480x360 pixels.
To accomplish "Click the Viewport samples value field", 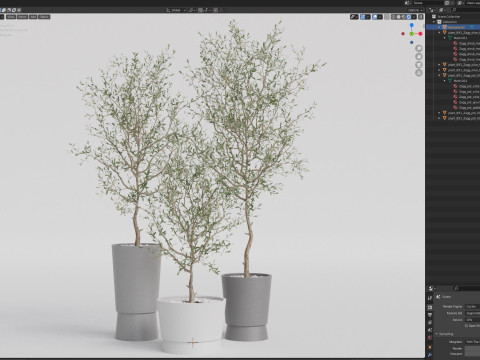I will tap(473, 354).
